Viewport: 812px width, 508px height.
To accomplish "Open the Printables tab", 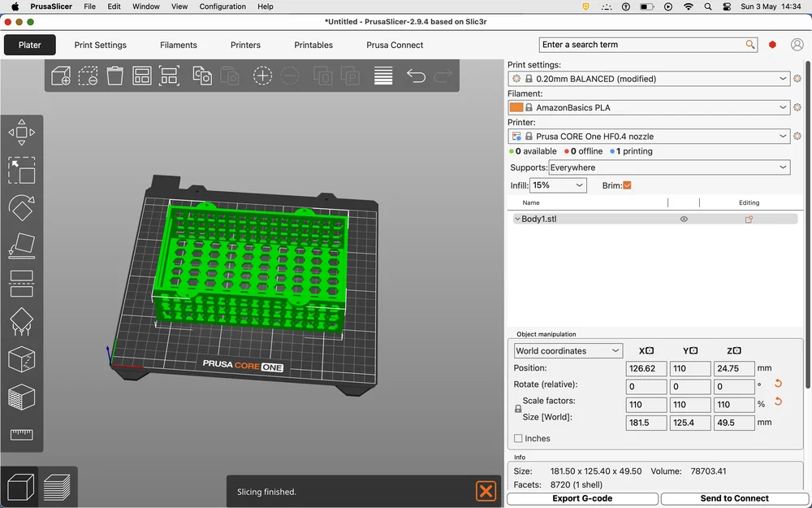I will [x=313, y=45].
